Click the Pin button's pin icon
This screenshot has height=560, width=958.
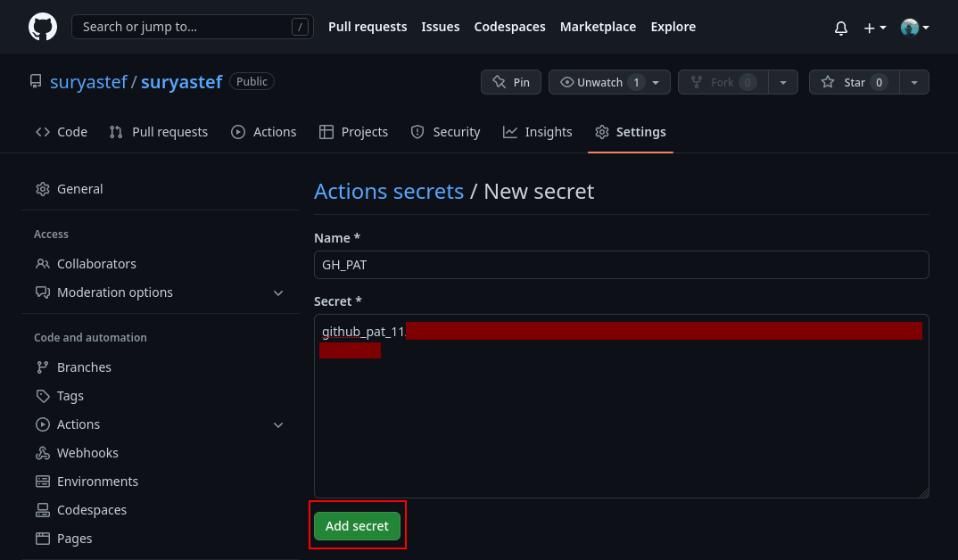500,82
